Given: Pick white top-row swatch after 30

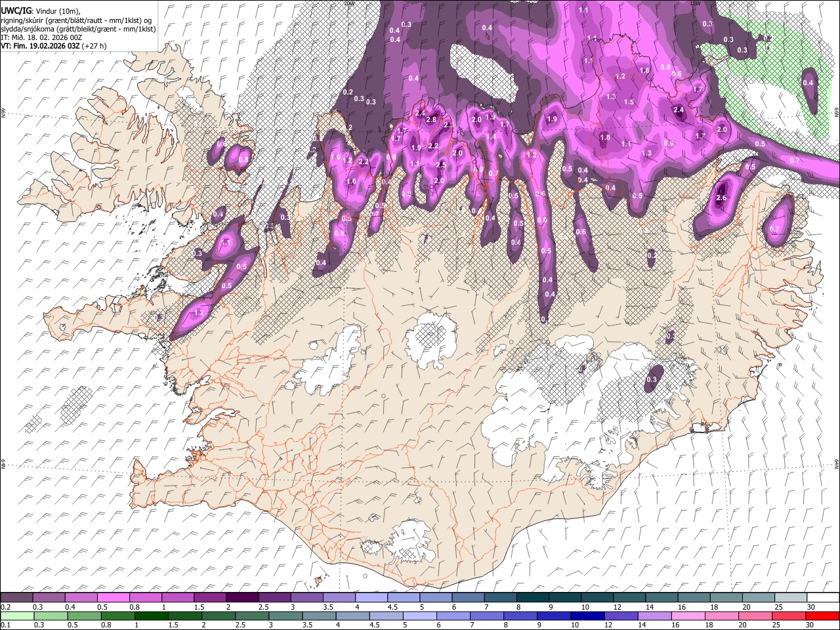Looking at the screenshot, I should click(x=823, y=598).
